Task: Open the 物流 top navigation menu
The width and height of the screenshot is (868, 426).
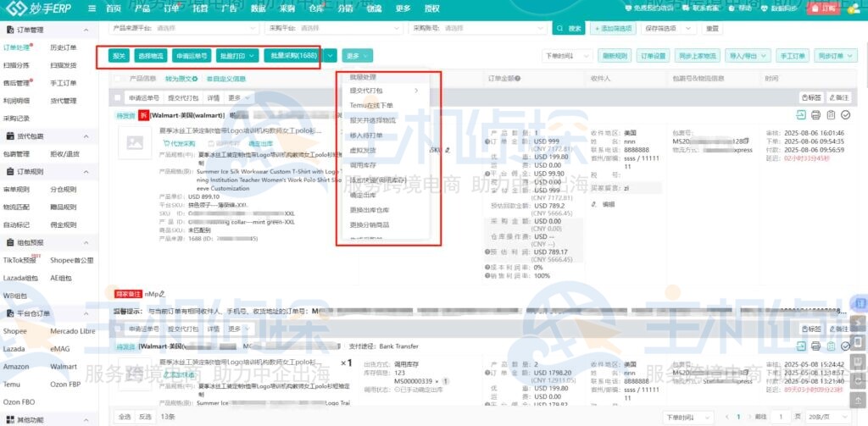Action: 374,8
